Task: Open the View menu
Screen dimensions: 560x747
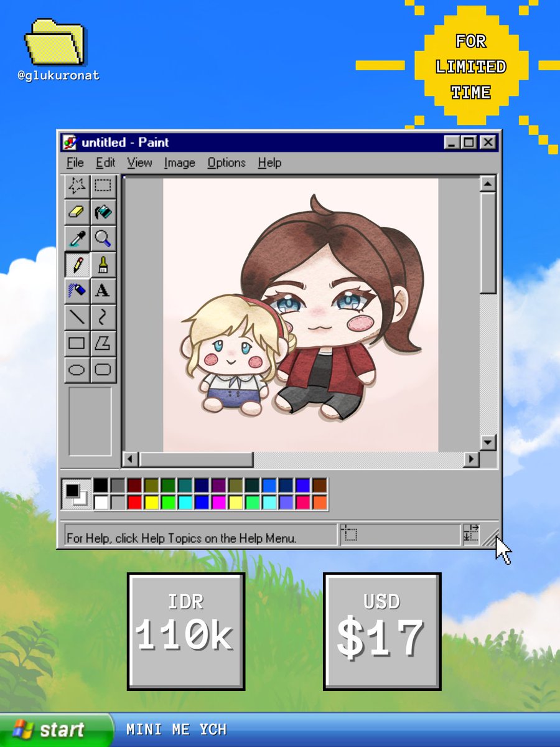Action: pos(139,163)
